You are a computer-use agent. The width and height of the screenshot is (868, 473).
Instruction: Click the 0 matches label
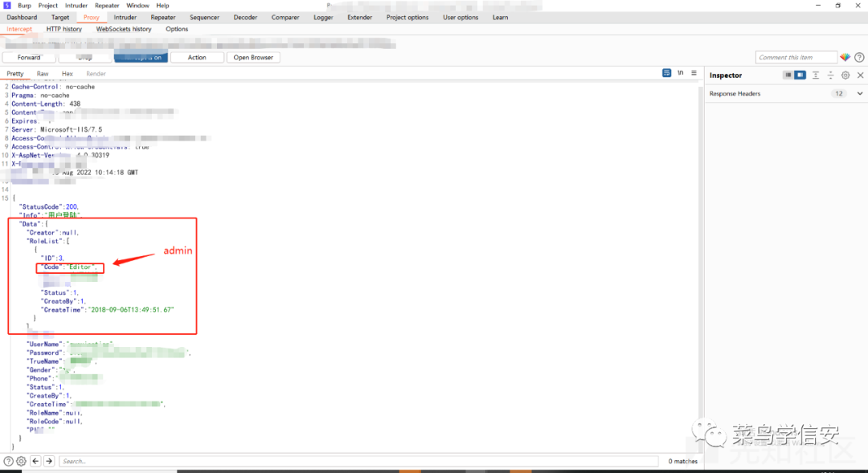pos(682,462)
